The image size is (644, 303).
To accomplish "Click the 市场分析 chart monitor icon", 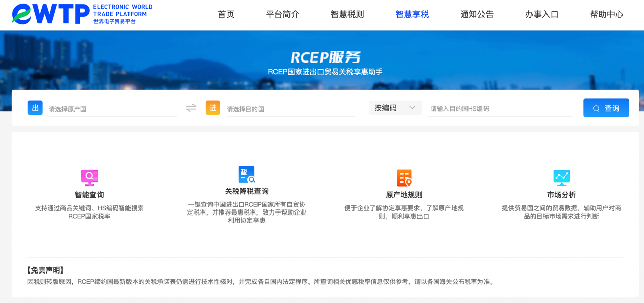I will click(561, 177).
